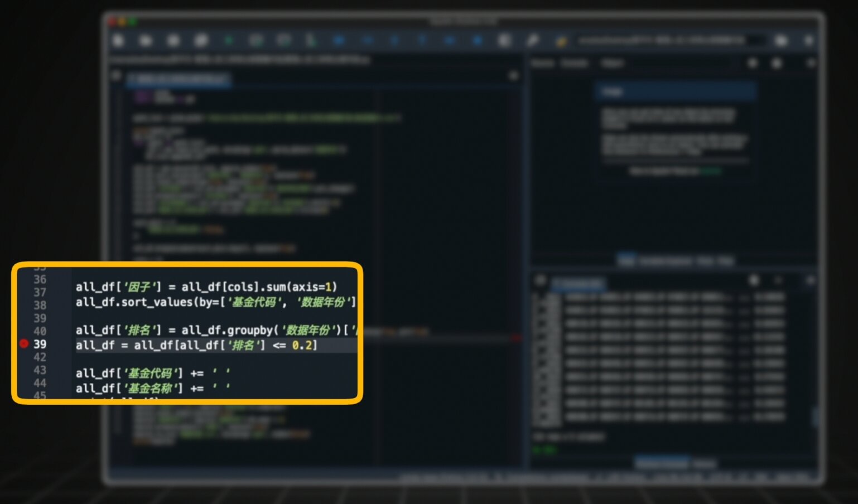Click line number 40 in the gutter
This screenshot has width=858, height=504.
40,331
